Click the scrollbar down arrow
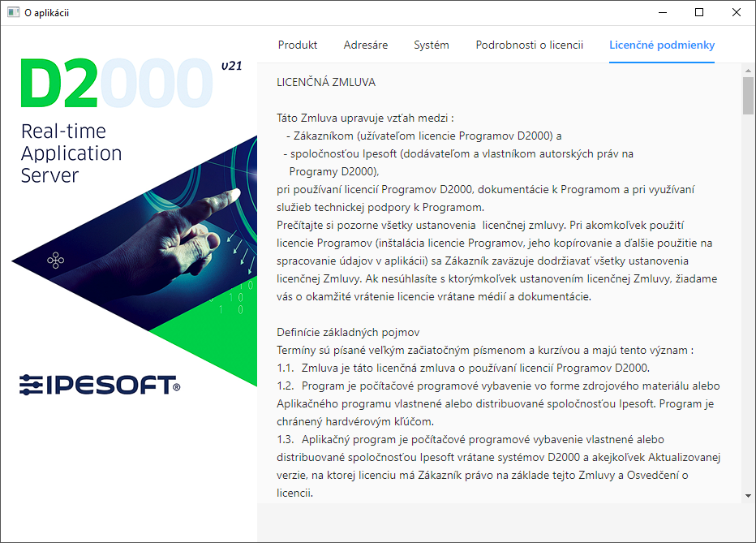756x543 pixels. pos(748,495)
